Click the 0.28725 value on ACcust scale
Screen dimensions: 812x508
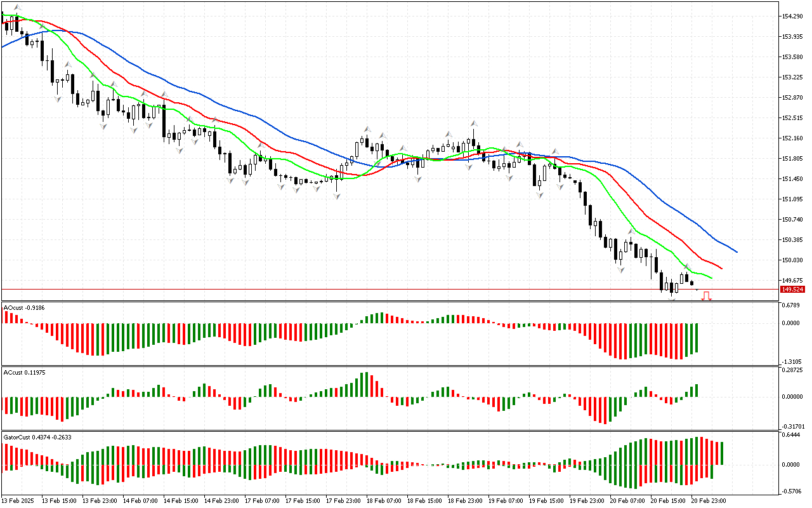[x=792, y=370]
